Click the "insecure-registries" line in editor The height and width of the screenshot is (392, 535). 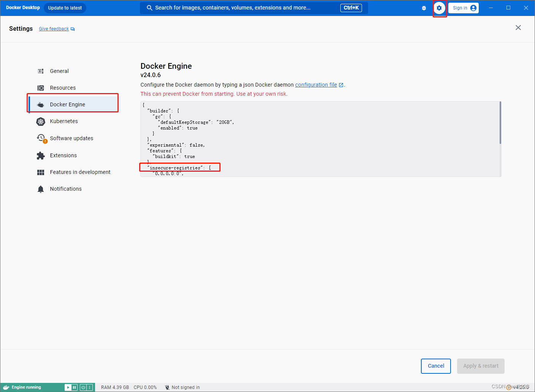click(x=179, y=168)
